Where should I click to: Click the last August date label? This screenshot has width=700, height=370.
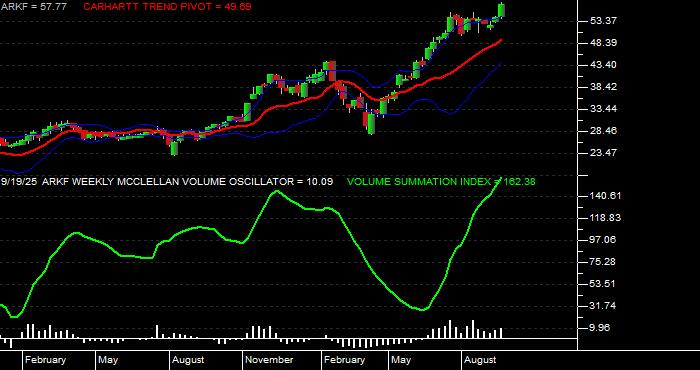(480, 360)
